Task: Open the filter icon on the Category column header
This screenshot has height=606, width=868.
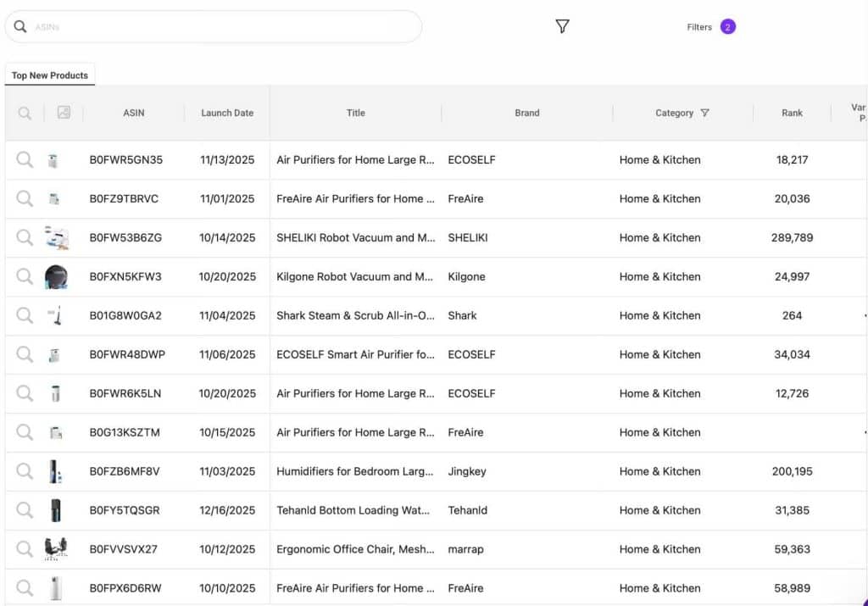Action: pos(704,113)
